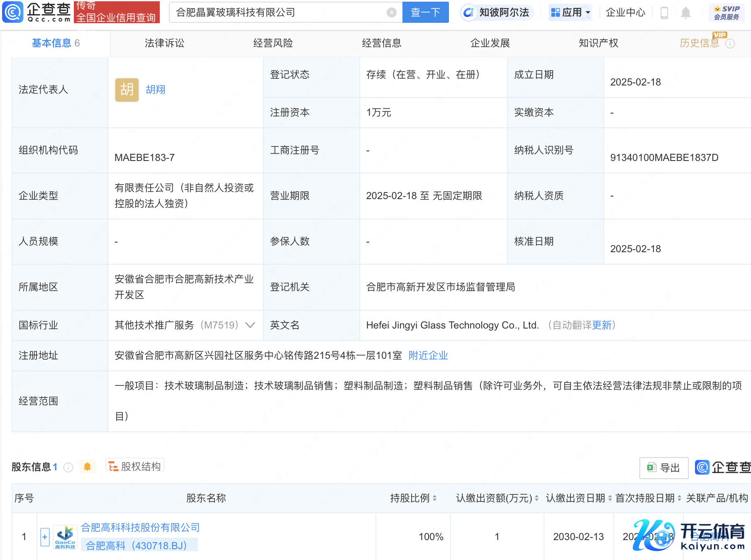The width and height of the screenshot is (751, 560).
Task: Click the company name search field
Action: click(278, 12)
